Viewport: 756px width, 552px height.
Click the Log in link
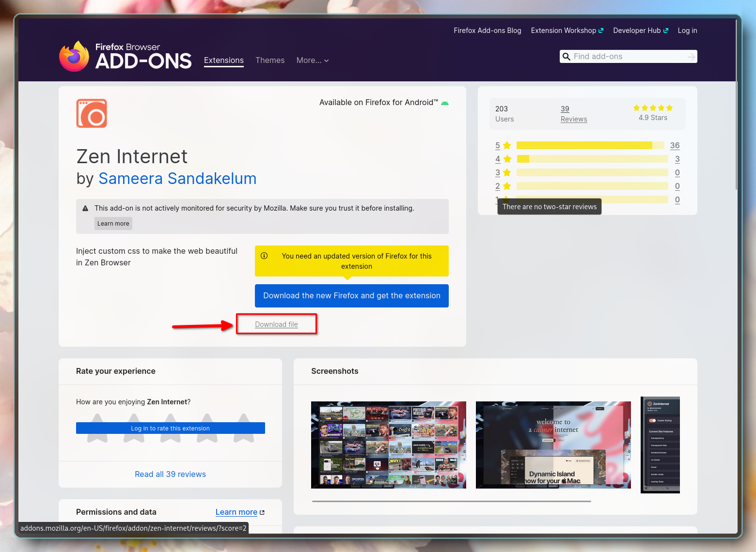(687, 31)
